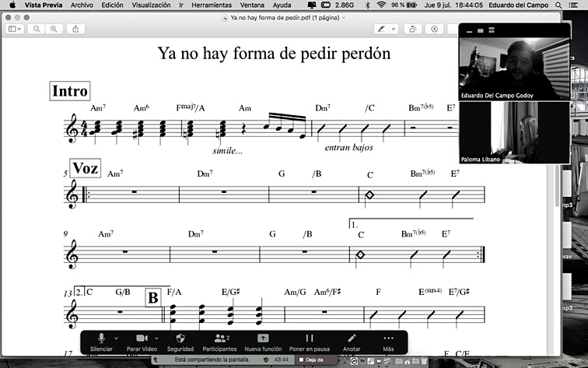Open the Vista Previa menu
The height and width of the screenshot is (368, 588).
tap(44, 5)
